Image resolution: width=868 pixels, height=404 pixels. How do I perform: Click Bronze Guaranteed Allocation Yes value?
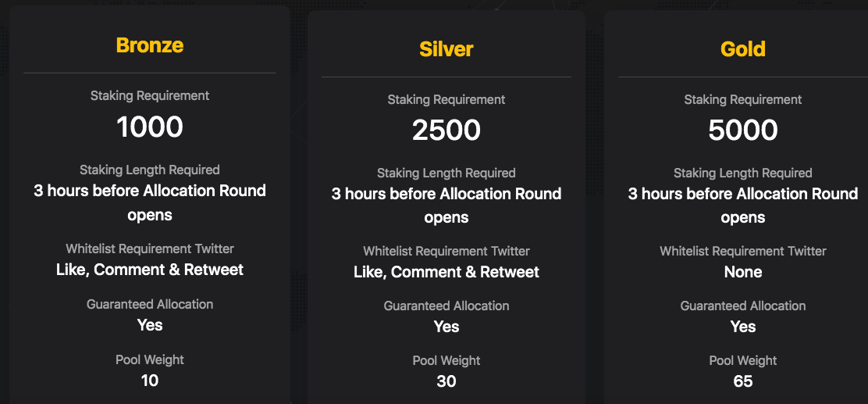tap(150, 325)
